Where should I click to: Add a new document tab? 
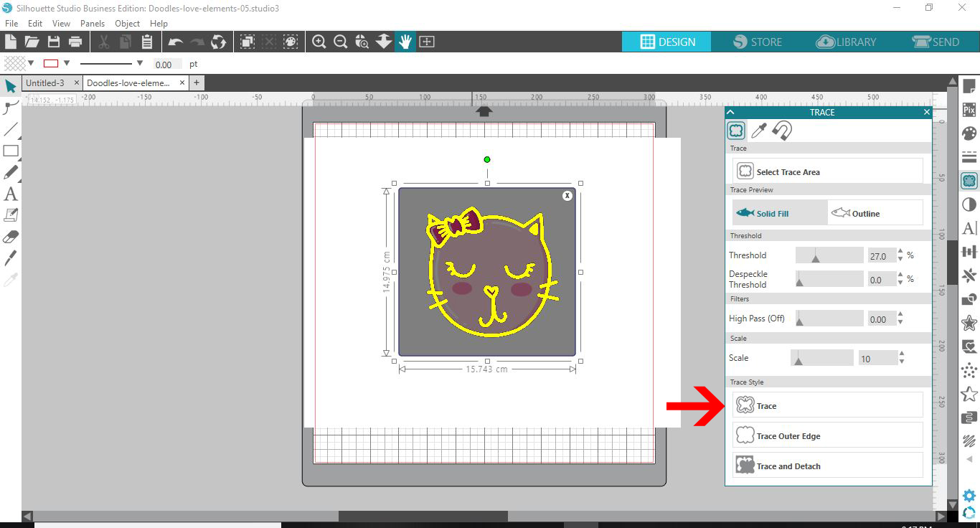click(197, 83)
